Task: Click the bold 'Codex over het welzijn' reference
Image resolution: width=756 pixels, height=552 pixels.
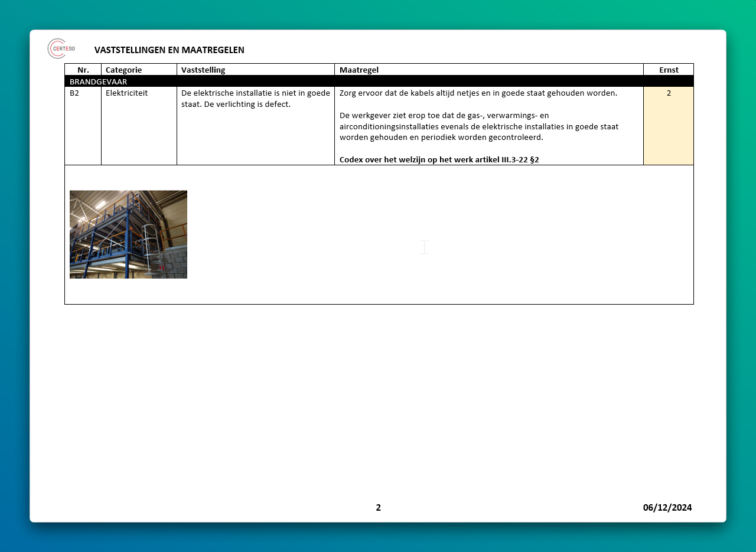Action: tap(439, 159)
